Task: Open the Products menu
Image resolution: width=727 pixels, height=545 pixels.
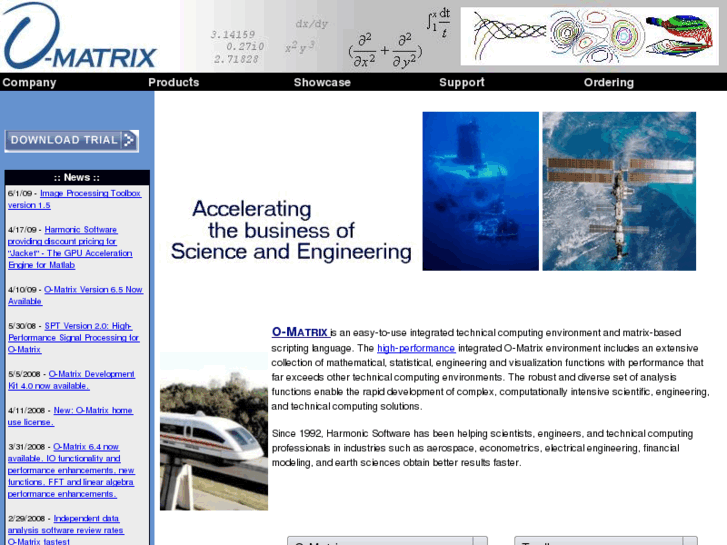Action: (x=173, y=83)
